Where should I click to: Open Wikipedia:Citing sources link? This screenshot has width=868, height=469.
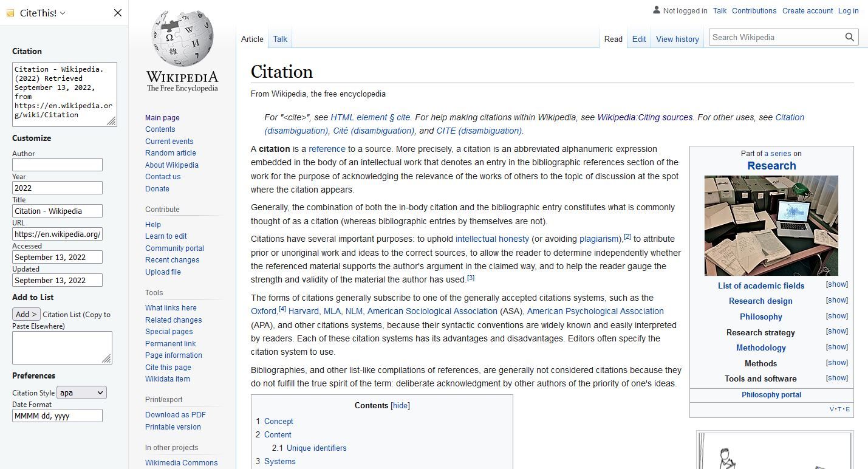(x=645, y=117)
